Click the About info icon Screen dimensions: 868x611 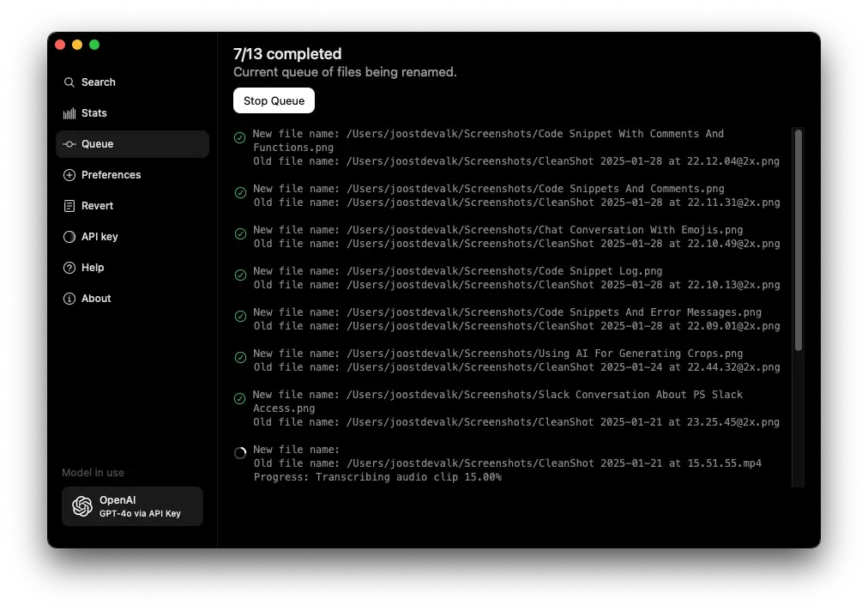69,299
